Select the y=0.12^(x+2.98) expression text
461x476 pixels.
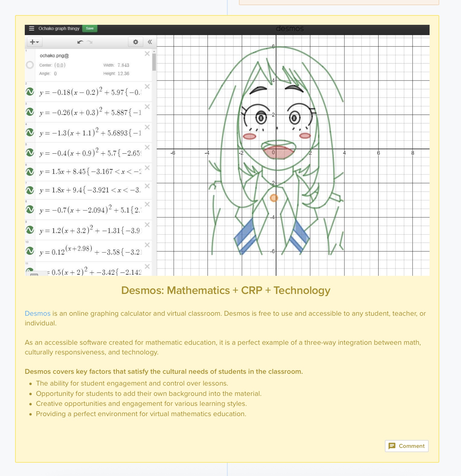(x=90, y=251)
